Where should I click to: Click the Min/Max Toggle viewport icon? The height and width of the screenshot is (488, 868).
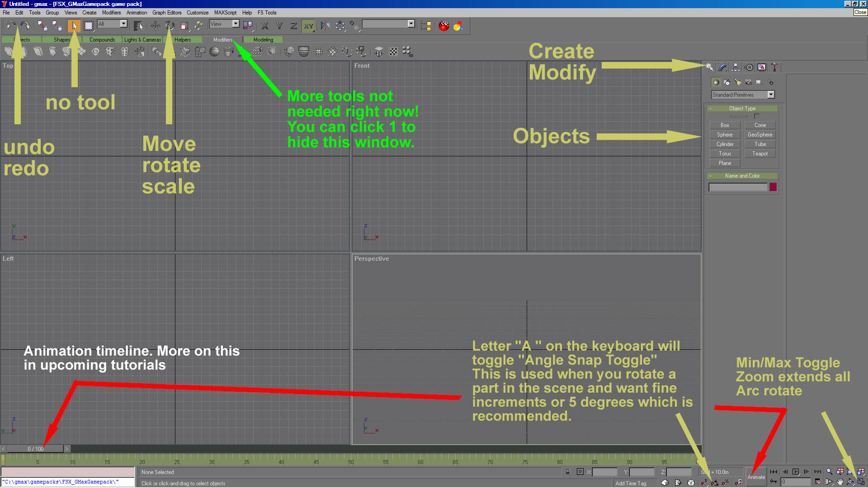pos(861,482)
